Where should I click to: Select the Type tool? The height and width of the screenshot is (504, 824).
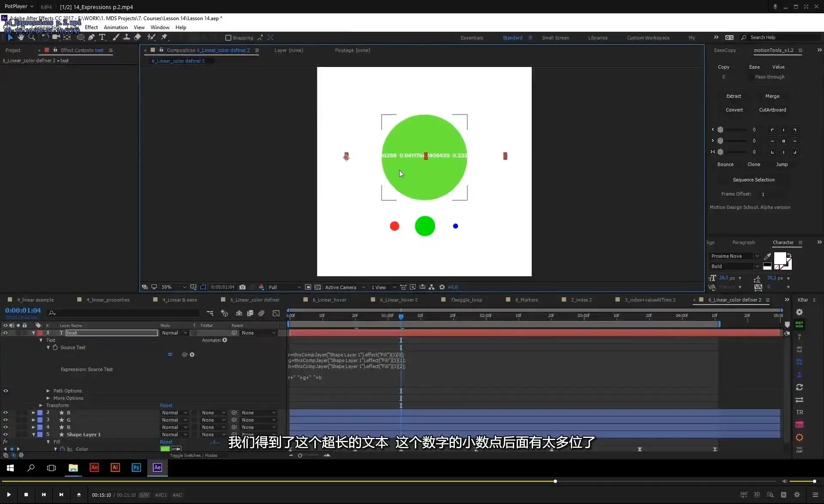(102, 37)
